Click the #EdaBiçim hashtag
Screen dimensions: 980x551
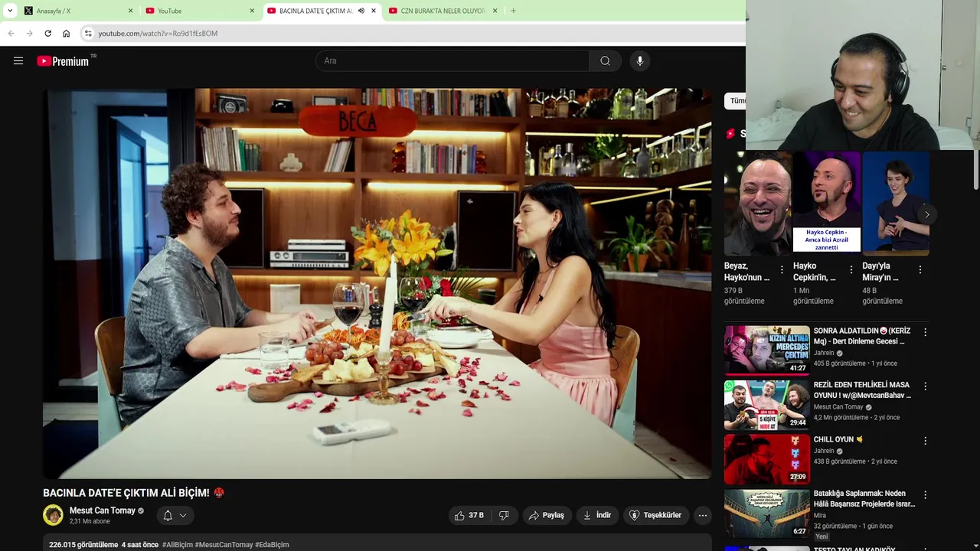[x=272, y=545]
